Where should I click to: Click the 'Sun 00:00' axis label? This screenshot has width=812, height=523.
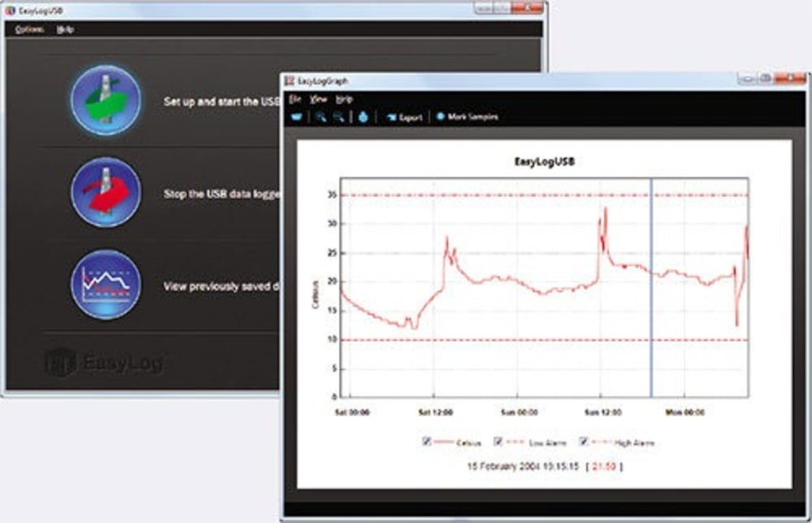519,412
